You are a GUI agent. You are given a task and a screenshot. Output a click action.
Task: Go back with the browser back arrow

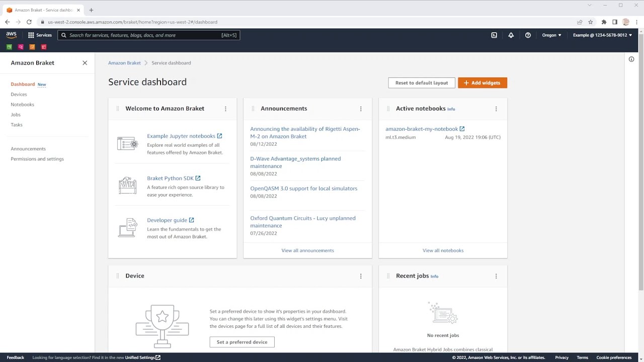click(x=7, y=22)
